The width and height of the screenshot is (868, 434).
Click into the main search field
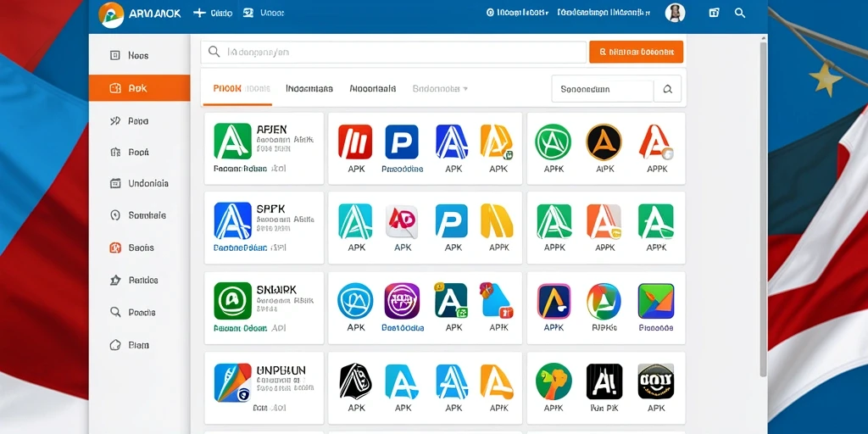(x=393, y=52)
